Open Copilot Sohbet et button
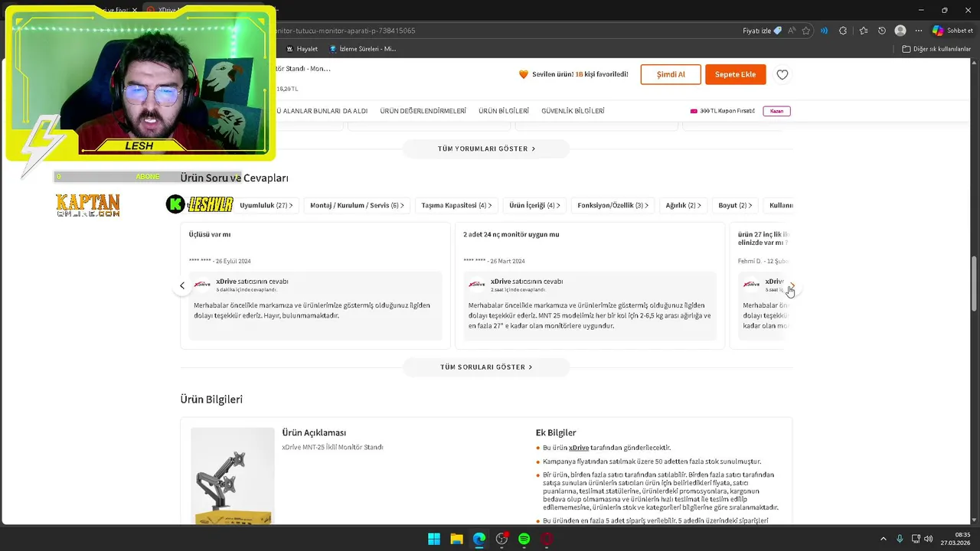 pyautogui.click(x=952, y=31)
